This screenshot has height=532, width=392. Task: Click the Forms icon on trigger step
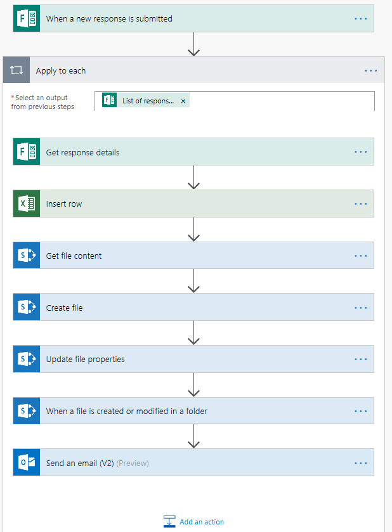[x=27, y=18]
